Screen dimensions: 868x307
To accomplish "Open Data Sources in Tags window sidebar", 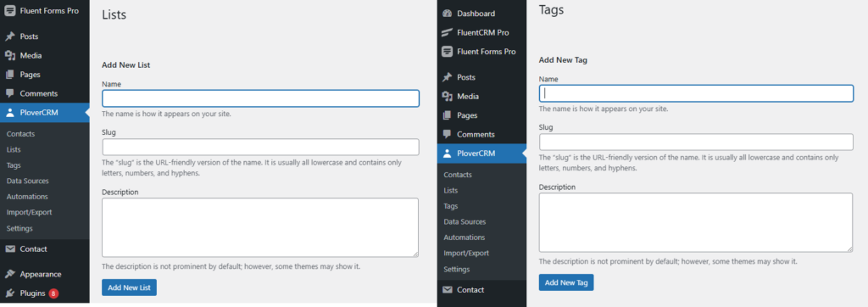I will coord(465,221).
